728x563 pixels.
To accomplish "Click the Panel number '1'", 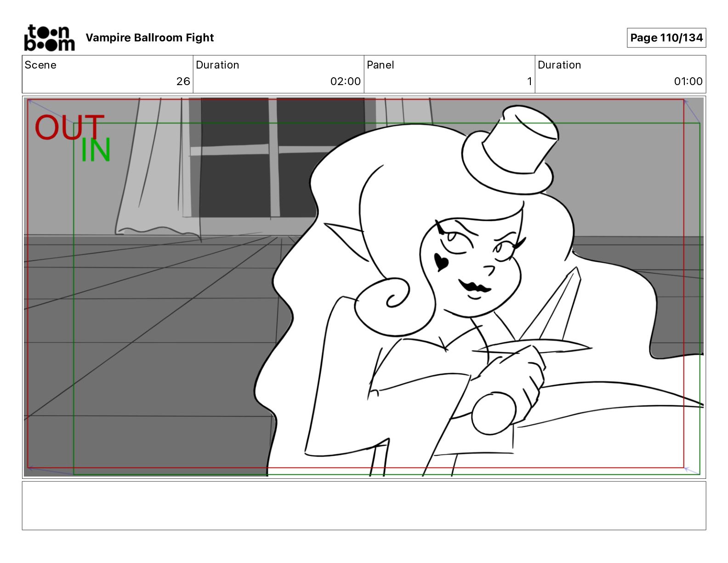I will tap(529, 81).
